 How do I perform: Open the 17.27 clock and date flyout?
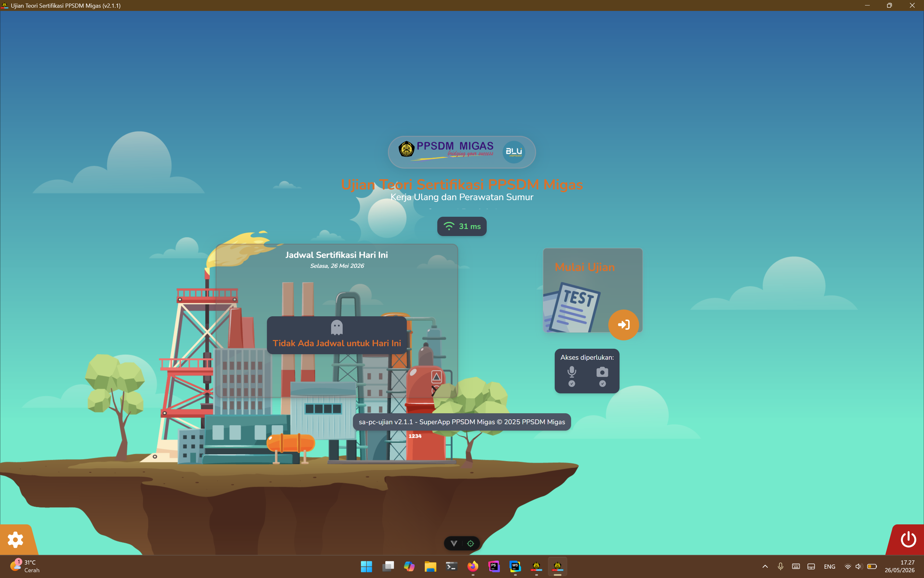pyautogui.click(x=900, y=566)
